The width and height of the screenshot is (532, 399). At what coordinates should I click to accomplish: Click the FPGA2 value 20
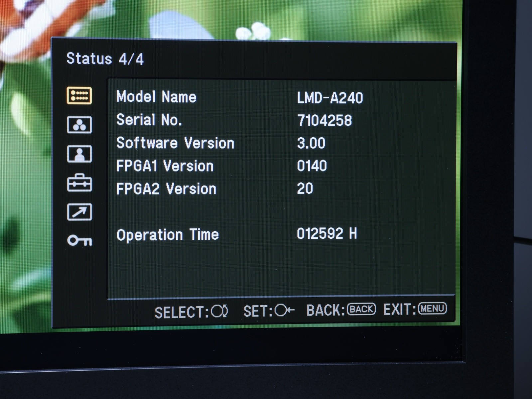[x=305, y=189]
